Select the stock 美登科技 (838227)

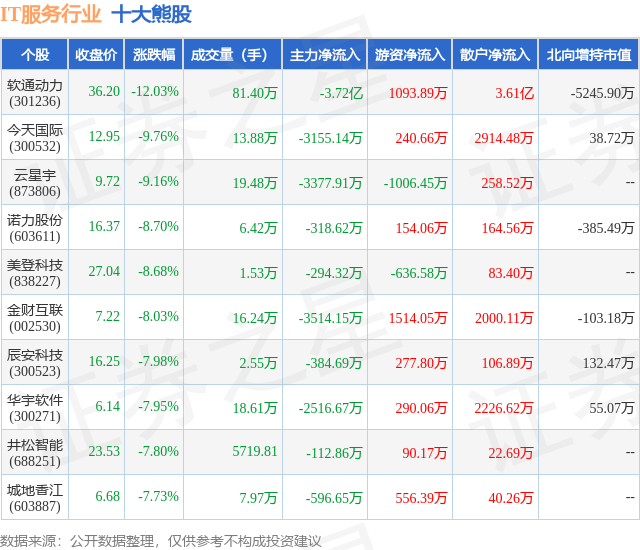tap(35, 273)
